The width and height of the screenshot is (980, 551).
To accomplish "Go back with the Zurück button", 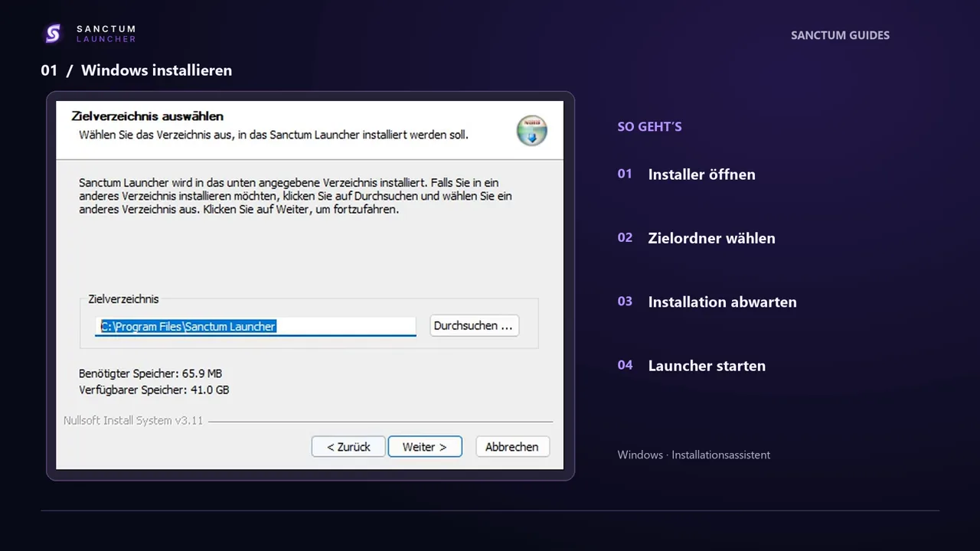I will pos(348,447).
